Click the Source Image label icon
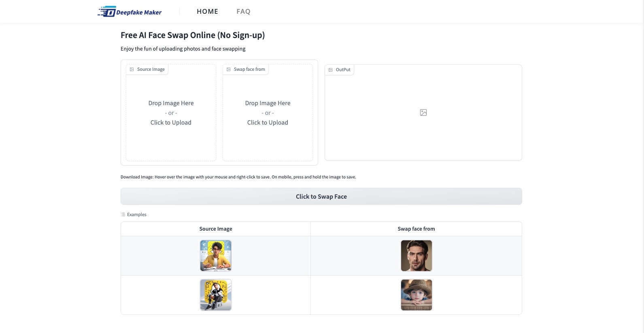Screen dimensions: 644x333 pyautogui.click(x=132, y=70)
